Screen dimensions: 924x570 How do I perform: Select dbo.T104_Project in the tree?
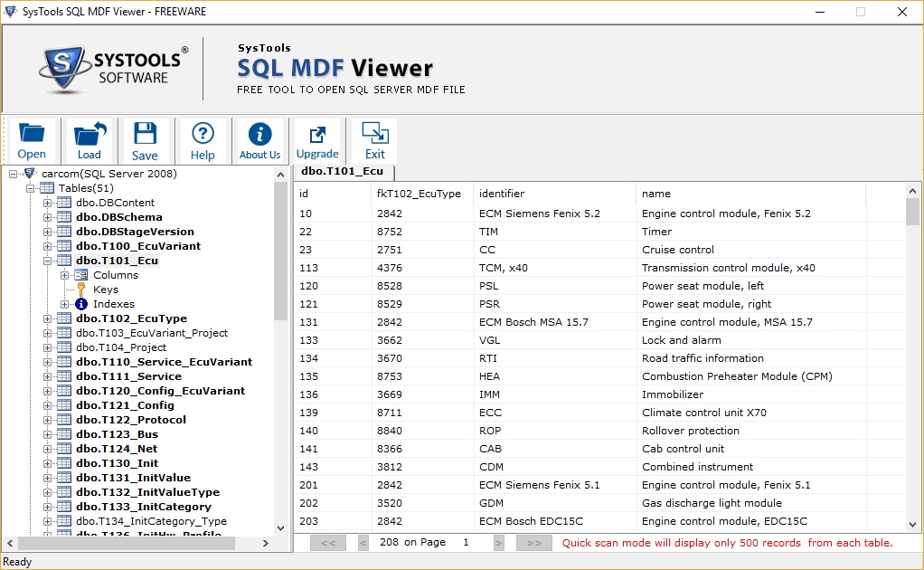(x=121, y=347)
